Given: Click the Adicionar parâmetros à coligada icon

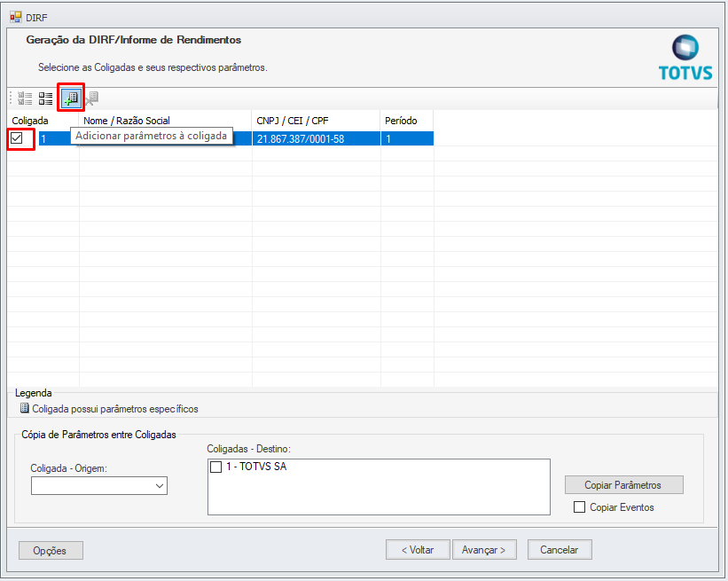Looking at the screenshot, I should pyautogui.click(x=71, y=98).
